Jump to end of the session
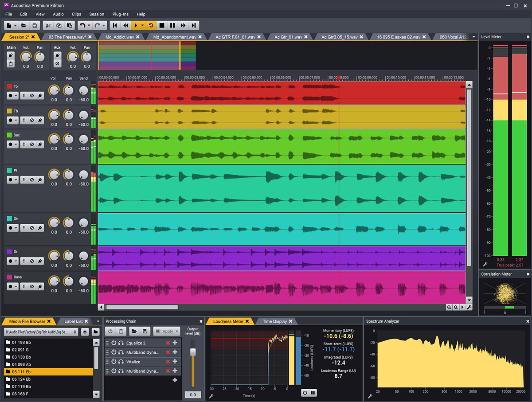Screen dimensions: 532x402 (x=194, y=26)
